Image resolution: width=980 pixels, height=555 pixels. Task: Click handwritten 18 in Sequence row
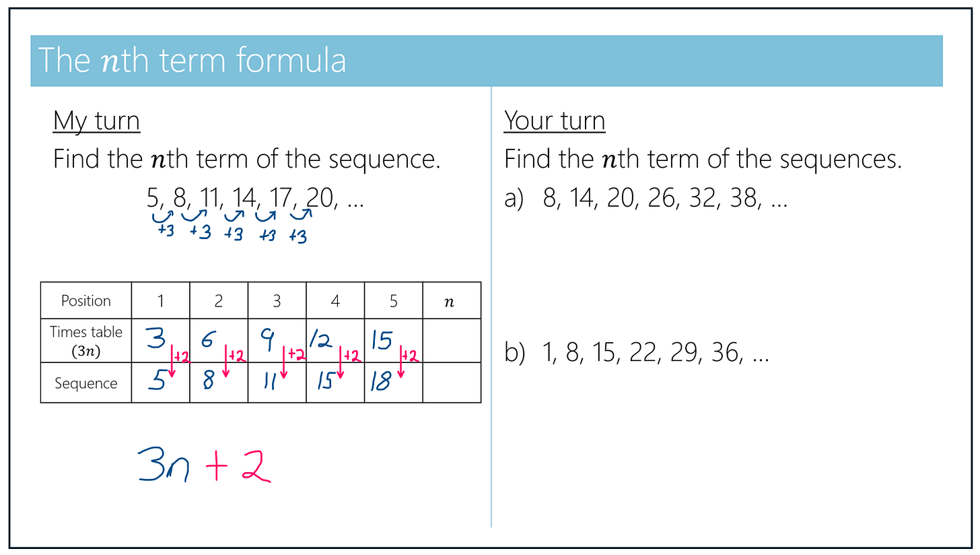point(381,383)
